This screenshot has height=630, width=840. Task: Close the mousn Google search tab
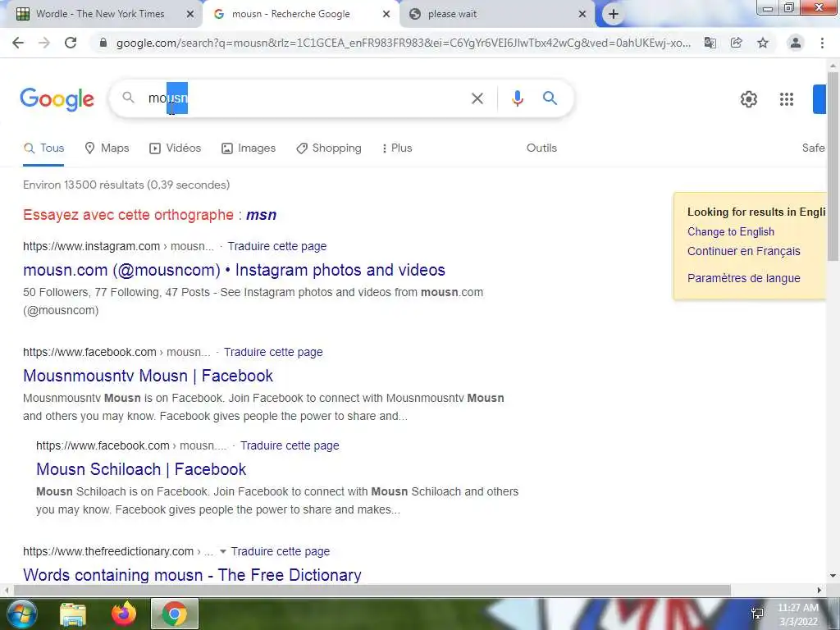pos(386,14)
